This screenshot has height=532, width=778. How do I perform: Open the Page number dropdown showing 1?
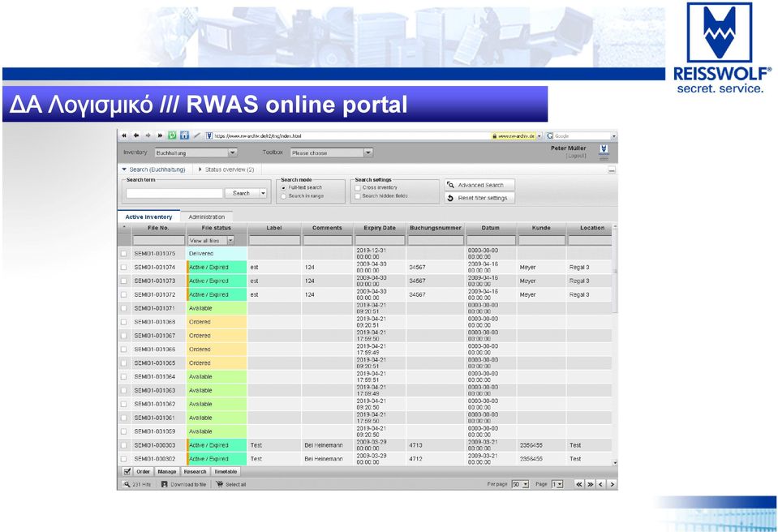pos(557,484)
